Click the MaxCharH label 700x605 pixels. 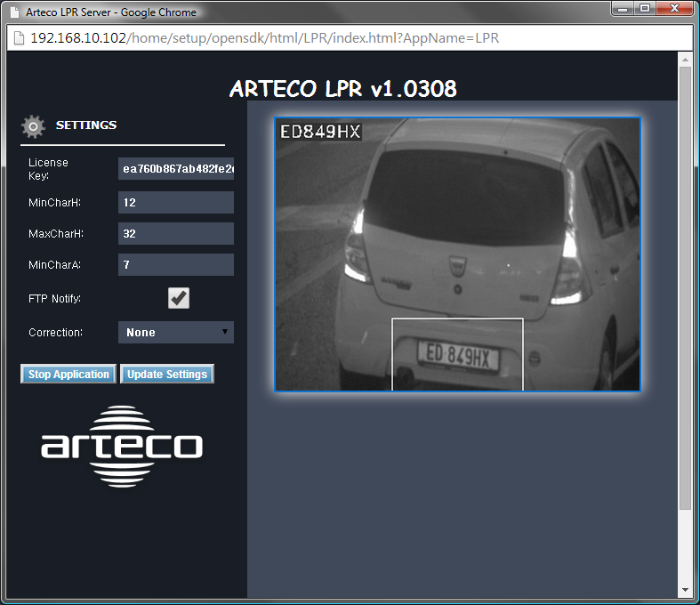click(x=56, y=233)
